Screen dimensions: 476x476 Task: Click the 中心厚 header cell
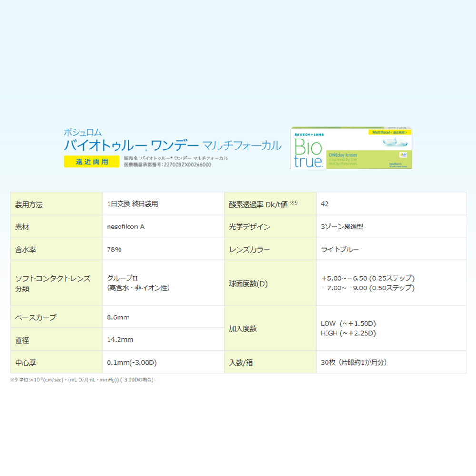coord(57,362)
